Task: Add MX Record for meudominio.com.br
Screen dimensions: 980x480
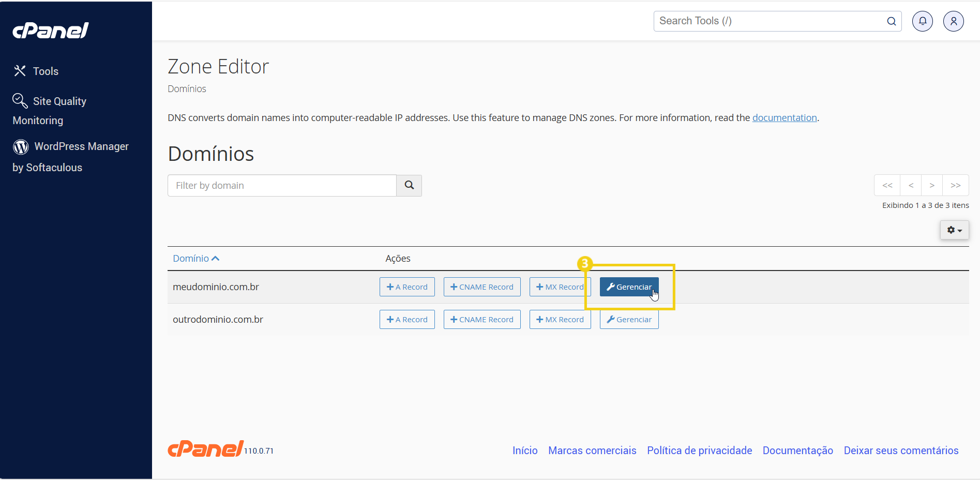Action: 560,287
